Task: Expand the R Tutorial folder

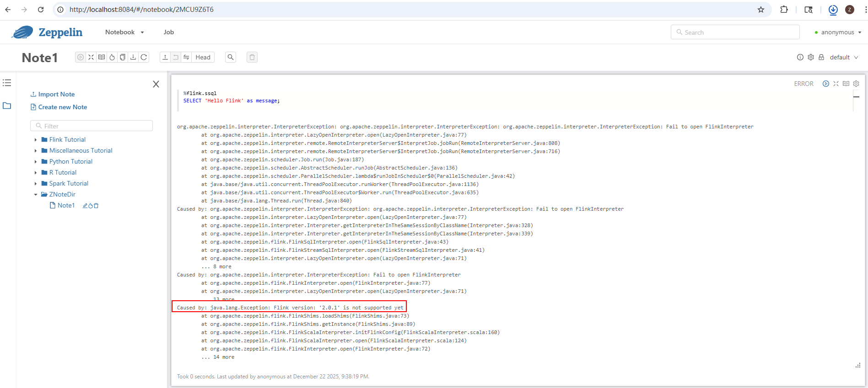Action: [x=36, y=172]
